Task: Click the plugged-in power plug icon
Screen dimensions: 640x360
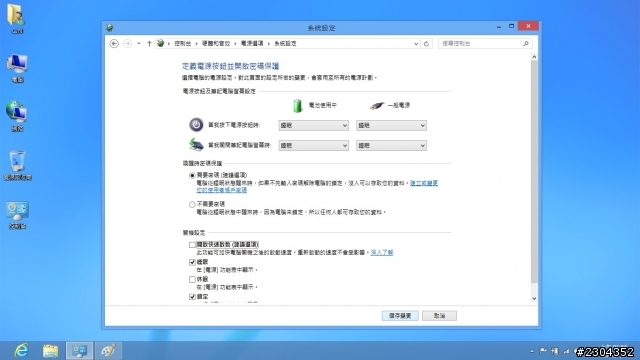Action: click(377, 106)
